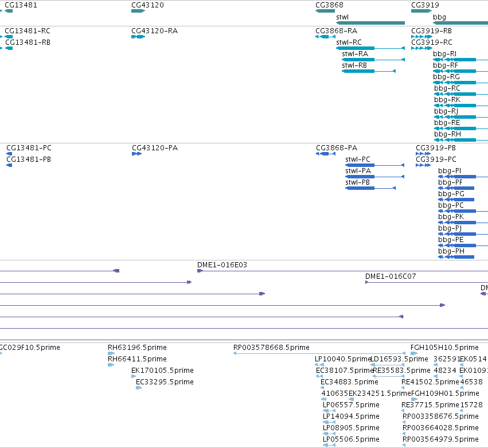Select EST EC33295.5prime
The height and width of the screenshot is (448, 488).
[139, 388]
